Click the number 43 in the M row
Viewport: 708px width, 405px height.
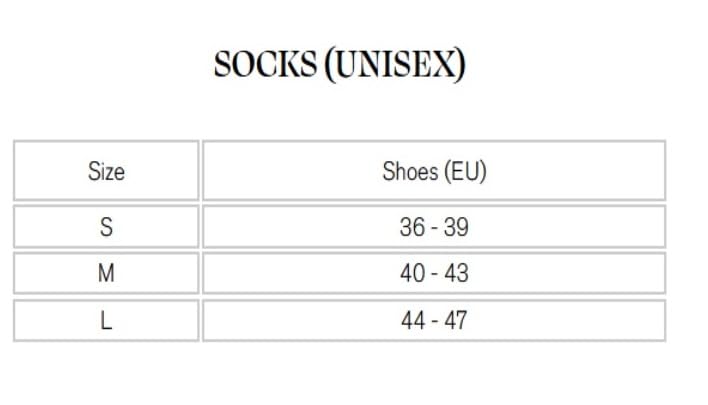click(456, 273)
